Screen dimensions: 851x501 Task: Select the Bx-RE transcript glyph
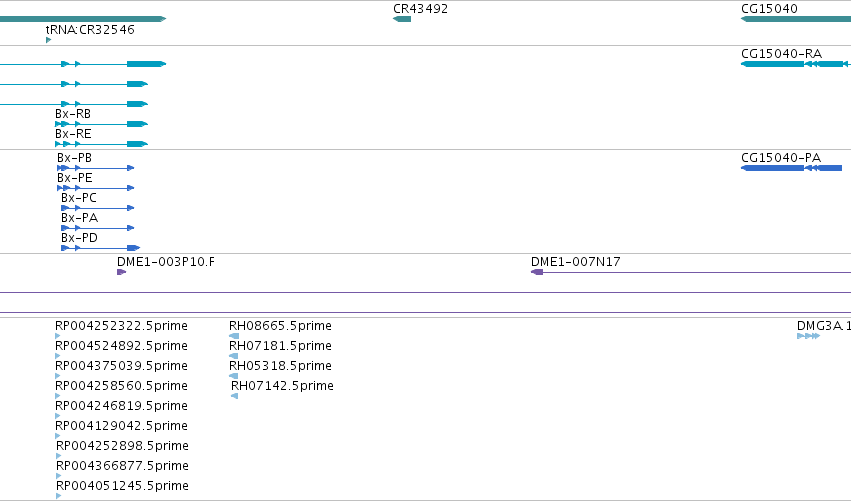click(101, 144)
